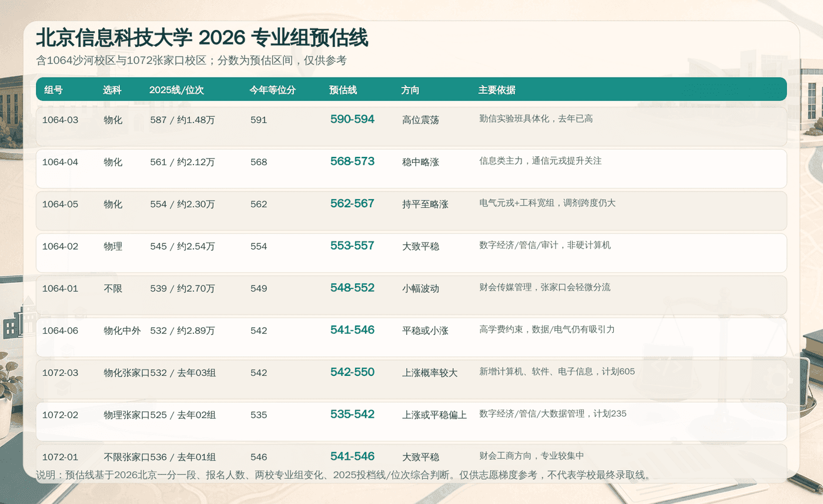Click the 上涨概率较大 direction cell
The image size is (823, 504).
[430, 373]
